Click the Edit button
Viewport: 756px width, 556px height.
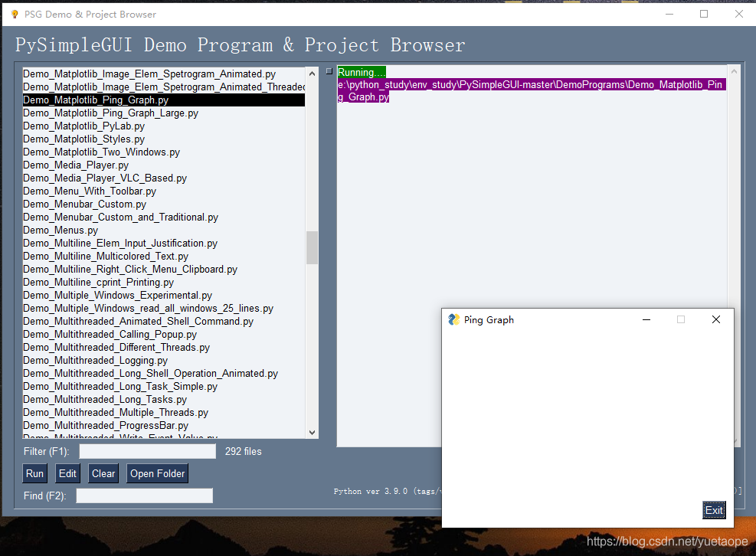(67, 473)
